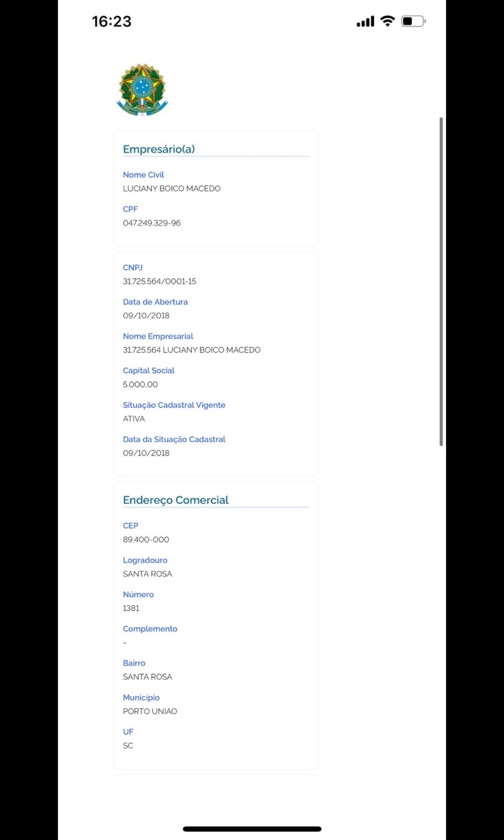The height and width of the screenshot is (840, 504).
Task: Tap the cellular signal strength icon
Action: [365, 21]
